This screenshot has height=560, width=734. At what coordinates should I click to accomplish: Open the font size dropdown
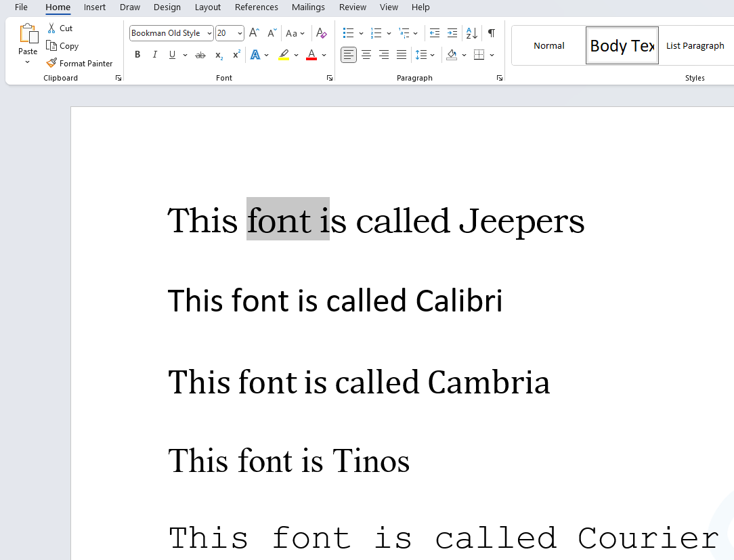pos(240,33)
